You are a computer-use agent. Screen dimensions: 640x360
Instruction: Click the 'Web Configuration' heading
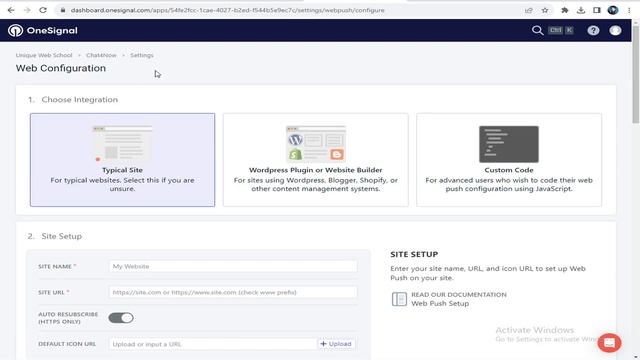(61, 68)
